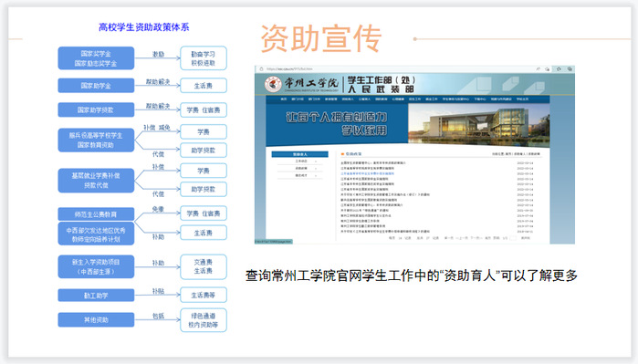Click the campus building banner photo
The height and width of the screenshot is (364, 638).
pyautogui.click(x=478, y=124)
